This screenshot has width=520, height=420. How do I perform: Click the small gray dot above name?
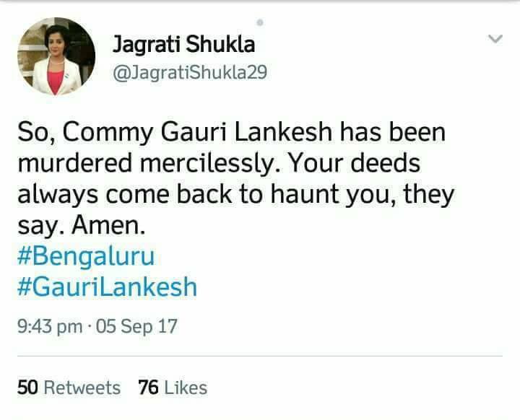(260, 22)
